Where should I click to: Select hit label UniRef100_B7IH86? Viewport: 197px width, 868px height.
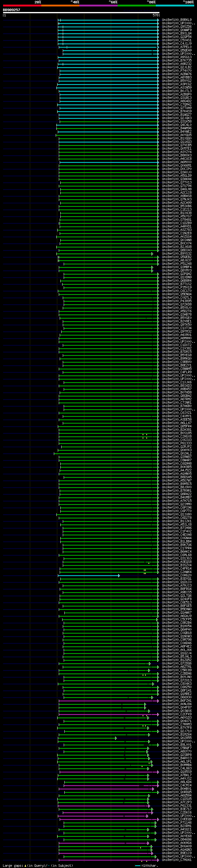[x=177, y=528]
